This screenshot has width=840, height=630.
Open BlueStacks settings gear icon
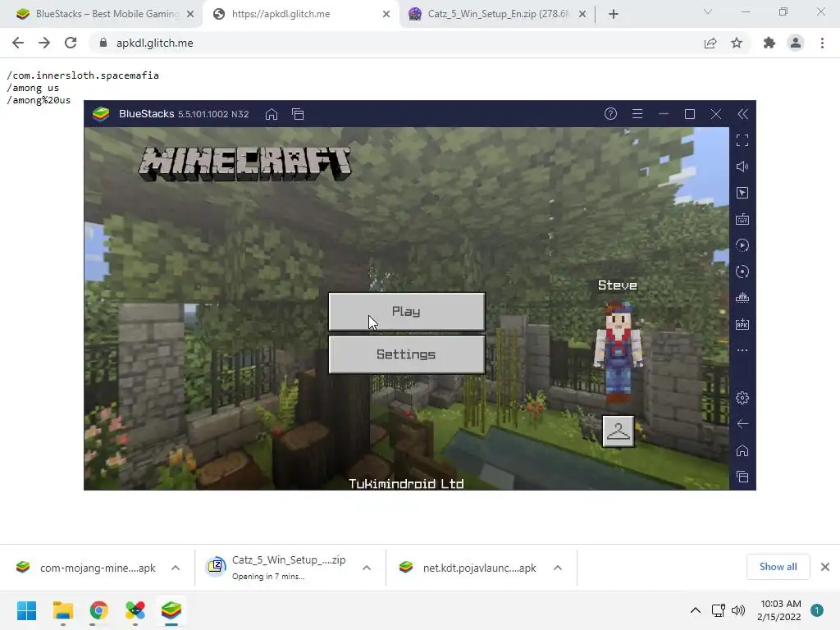[742, 398]
